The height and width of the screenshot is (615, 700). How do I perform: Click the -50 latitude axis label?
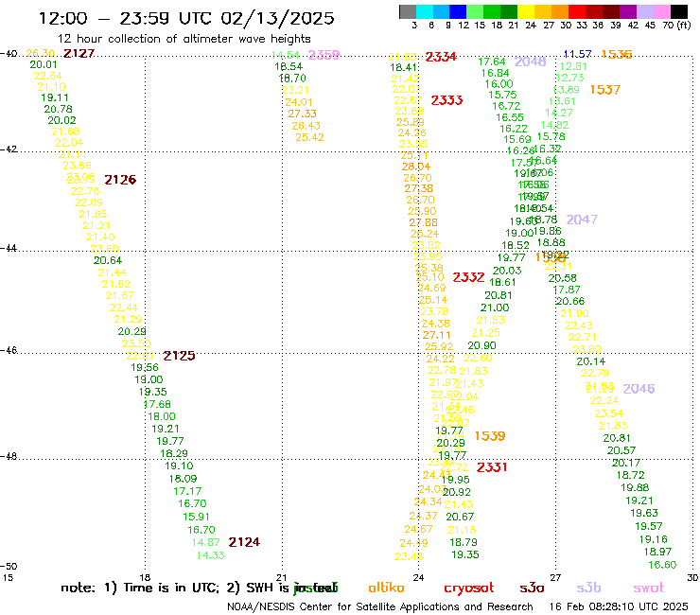tap(8, 567)
